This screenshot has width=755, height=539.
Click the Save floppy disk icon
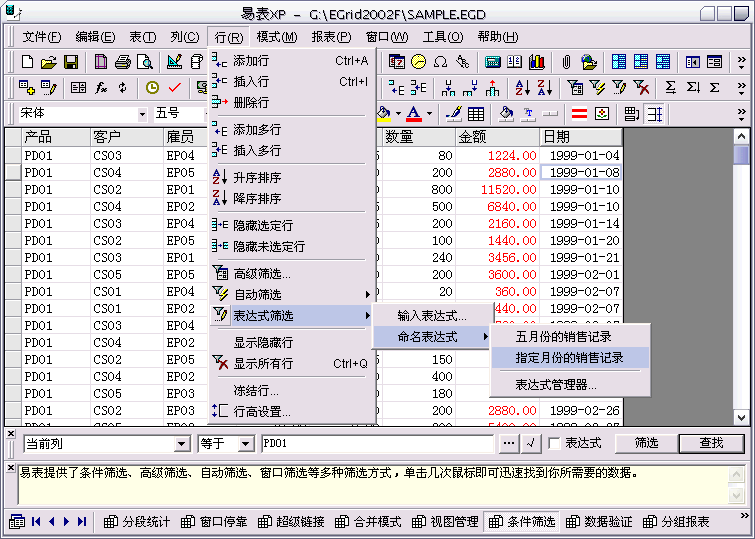coord(71,62)
